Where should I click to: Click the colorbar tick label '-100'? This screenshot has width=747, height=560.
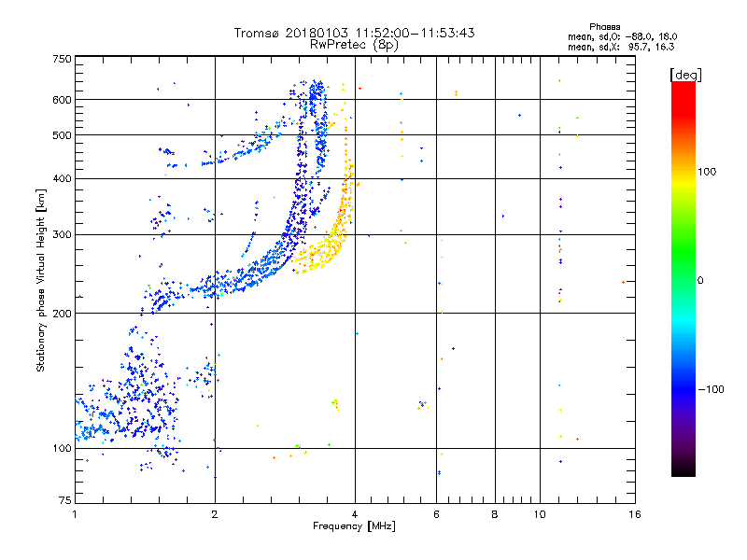pos(711,389)
